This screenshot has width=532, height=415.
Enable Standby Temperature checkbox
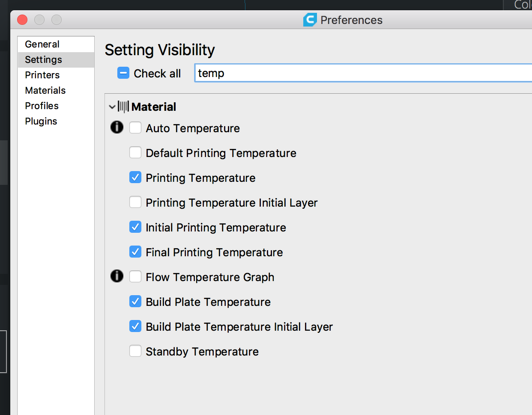point(135,351)
